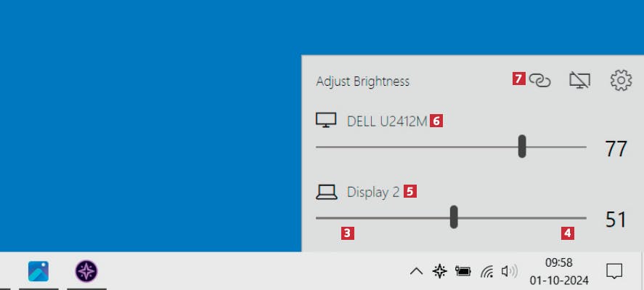Open the Wi-Fi network tray icon

(487, 272)
